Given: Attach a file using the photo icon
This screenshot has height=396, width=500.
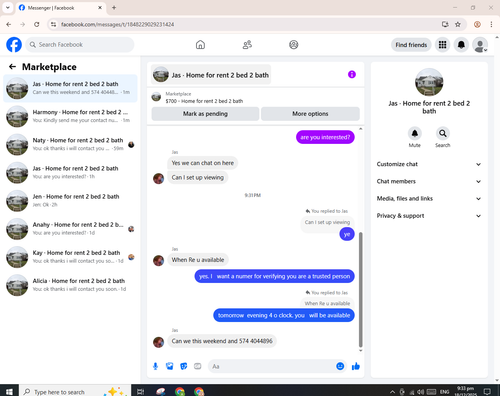Looking at the screenshot, I should [170, 366].
